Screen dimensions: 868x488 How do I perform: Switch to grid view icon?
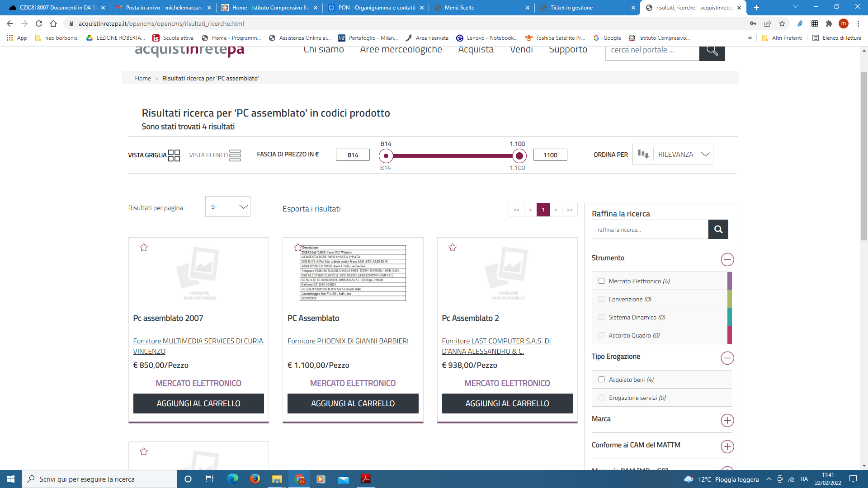[174, 155]
